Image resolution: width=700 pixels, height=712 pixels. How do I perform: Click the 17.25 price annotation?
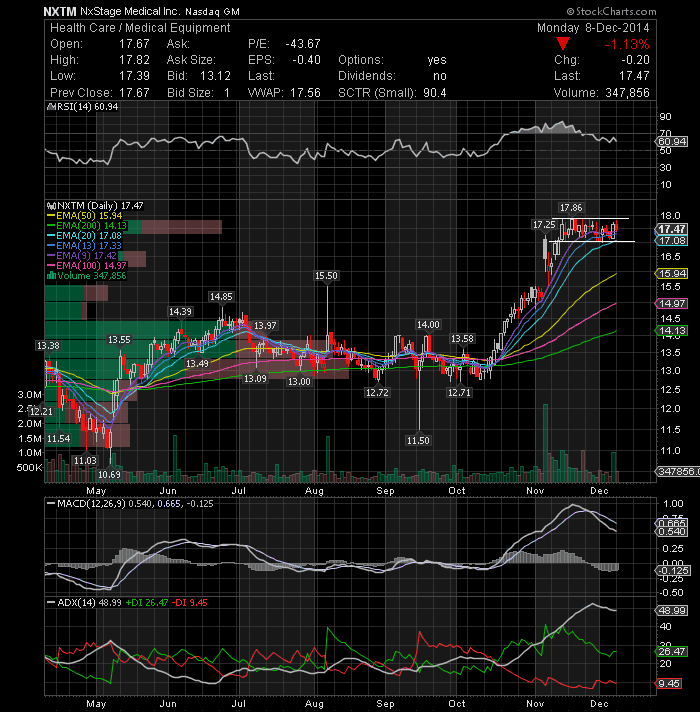coord(544,224)
